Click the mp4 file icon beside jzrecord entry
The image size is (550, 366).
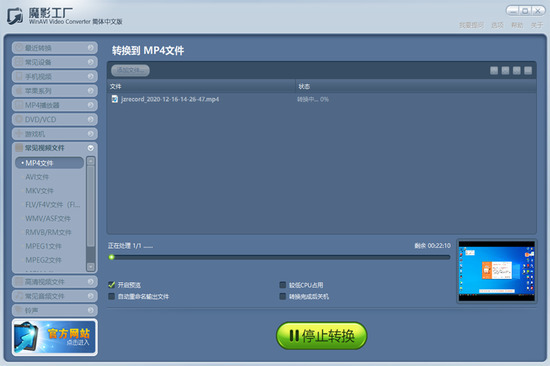click(115, 99)
